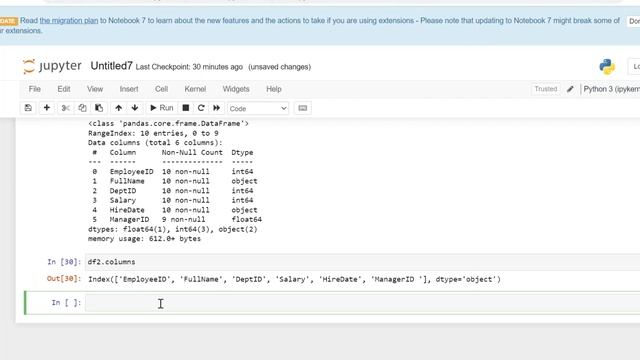640x360 pixels.
Task: Move selected cell down arrow
Action: (135, 108)
